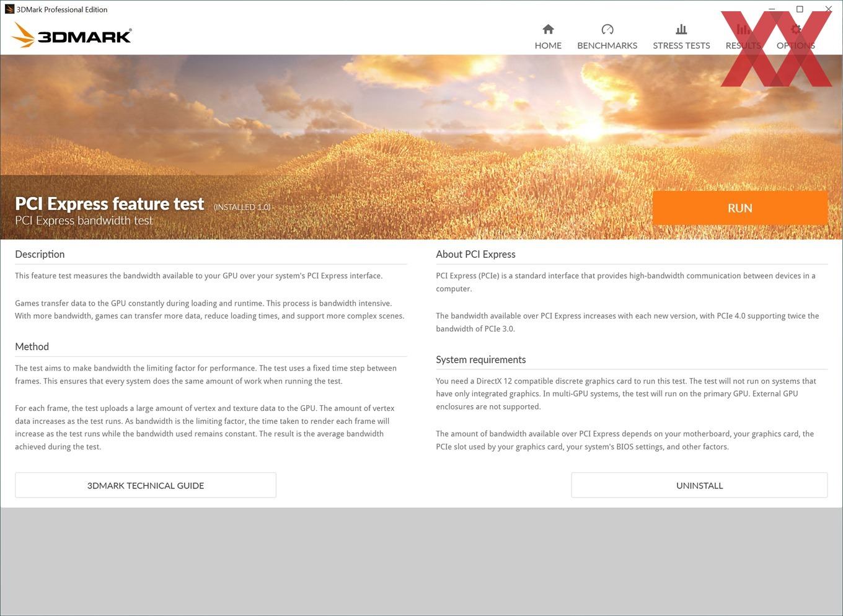
Task: Minimize the 3DMark window
Action: (x=772, y=9)
